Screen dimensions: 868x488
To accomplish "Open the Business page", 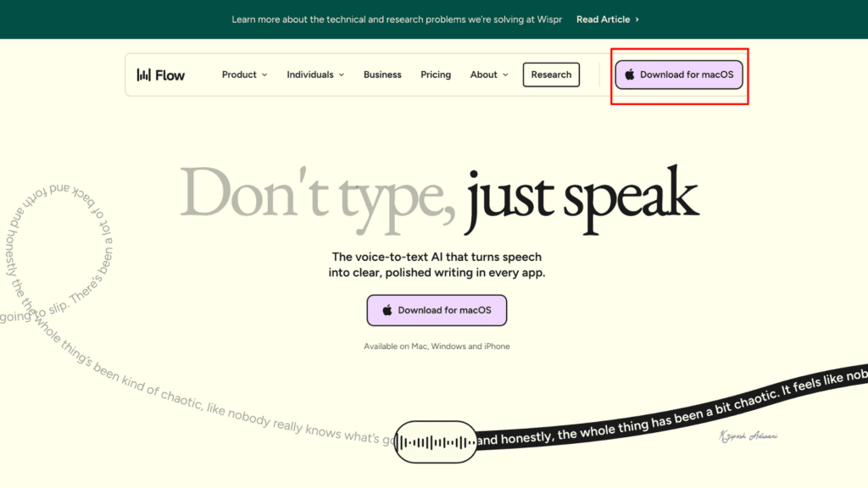I will pyautogui.click(x=382, y=75).
